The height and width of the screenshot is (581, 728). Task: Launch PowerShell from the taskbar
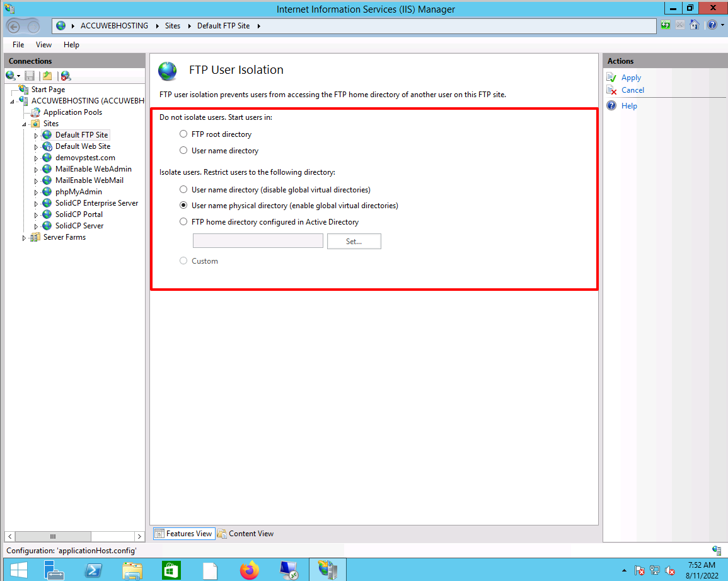93,570
